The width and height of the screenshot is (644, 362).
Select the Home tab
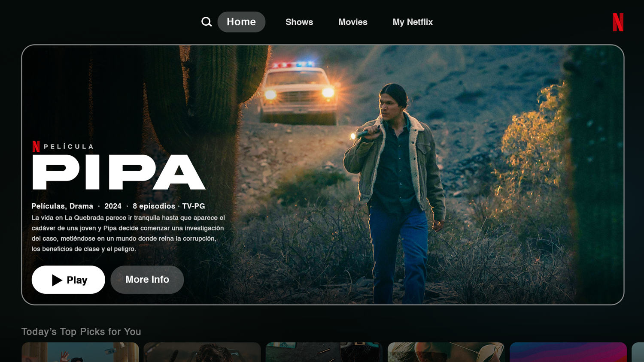(x=241, y=22)
